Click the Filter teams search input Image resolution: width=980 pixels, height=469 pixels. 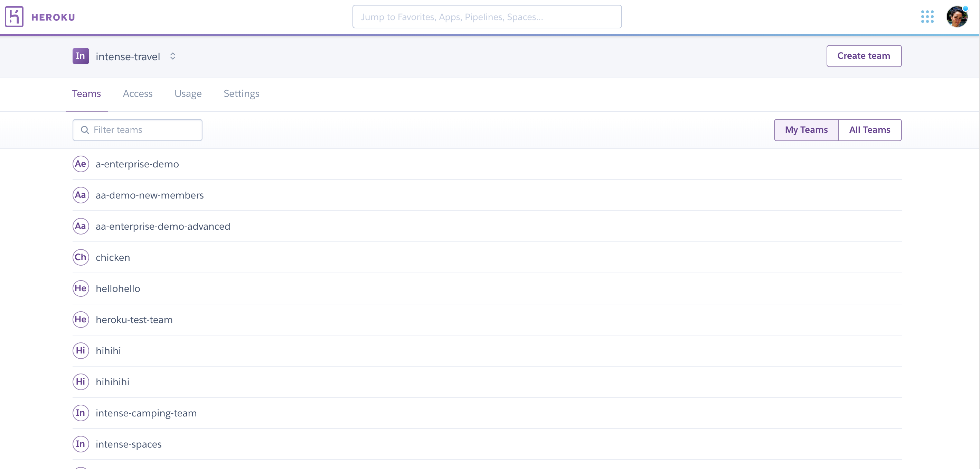click(138, 129)
